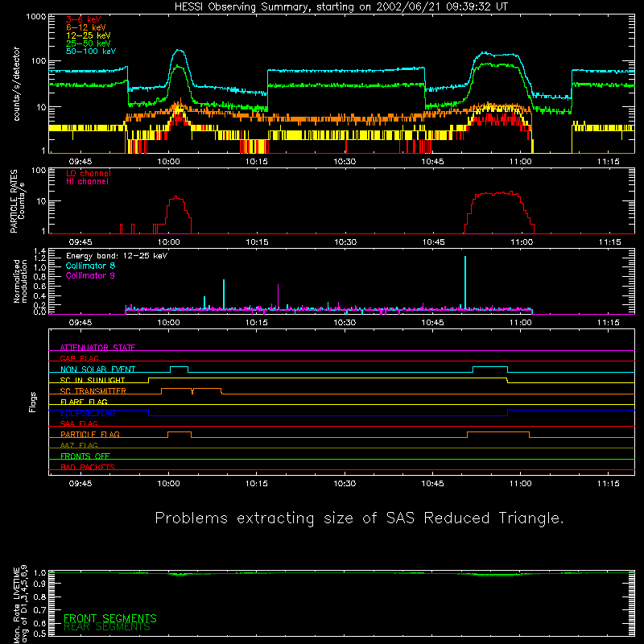Screen dimensions: 644x644
Task: Click the 11:00 label under particle rates panel
Action: (x=522, y=242)
